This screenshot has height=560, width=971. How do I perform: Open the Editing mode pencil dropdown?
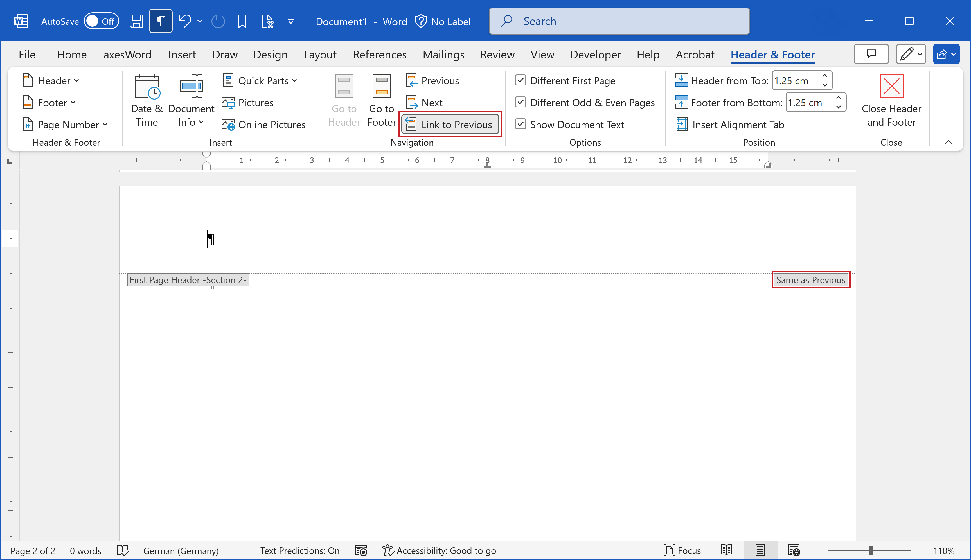(x=911, y=54)
